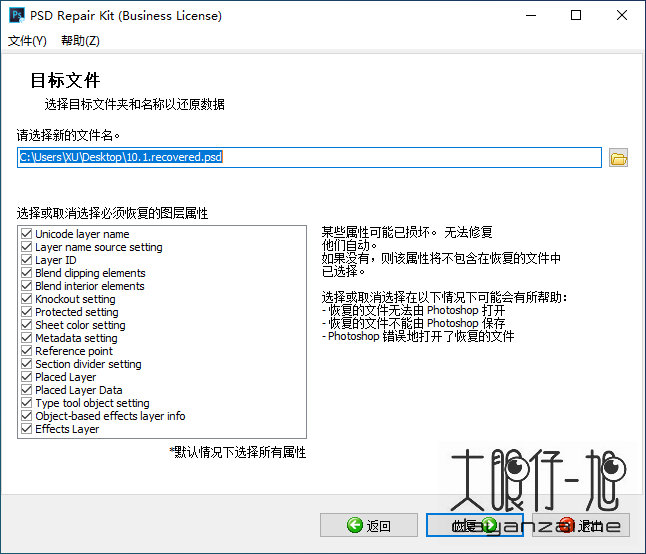Uncheck Unicode layer name

pos(26,234)
